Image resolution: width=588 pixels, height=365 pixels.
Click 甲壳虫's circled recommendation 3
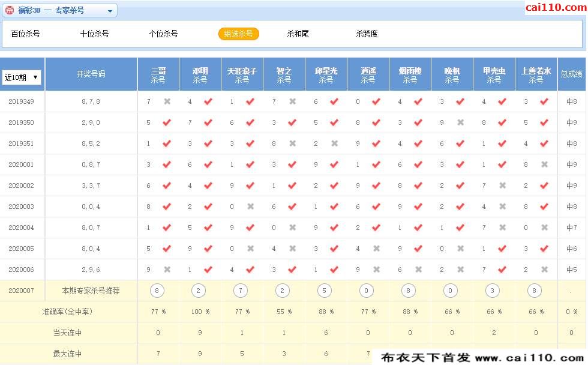coord(493,291)
